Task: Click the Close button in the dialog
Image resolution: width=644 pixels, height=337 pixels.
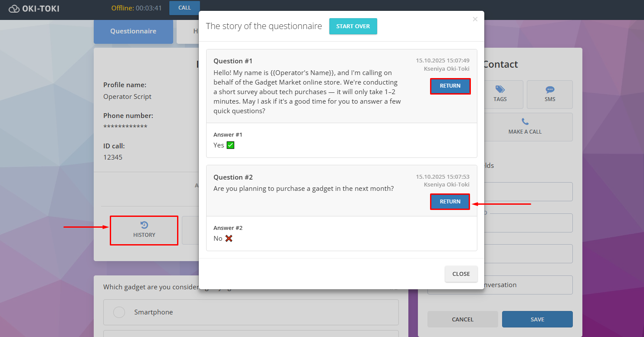Action: coord(461,274)
